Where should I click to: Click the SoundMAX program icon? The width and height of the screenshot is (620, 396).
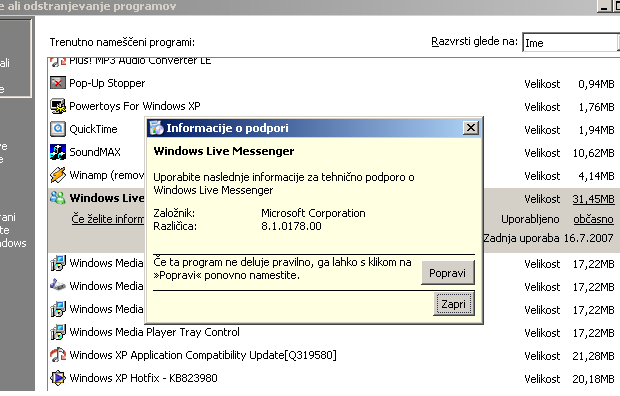coord(58,152)
